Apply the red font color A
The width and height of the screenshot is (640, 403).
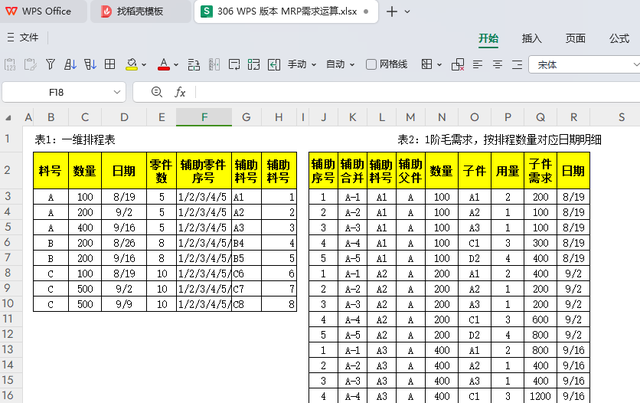[x=164, y=65]
